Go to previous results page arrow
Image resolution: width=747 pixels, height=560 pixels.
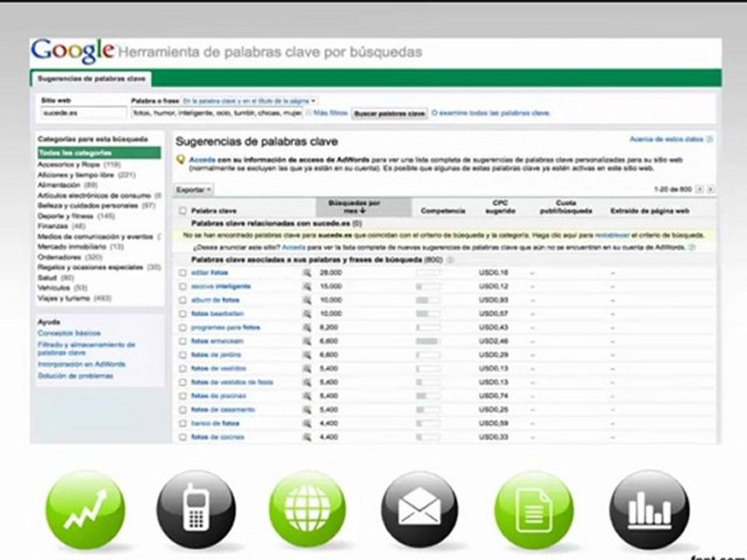click(700, 190)
